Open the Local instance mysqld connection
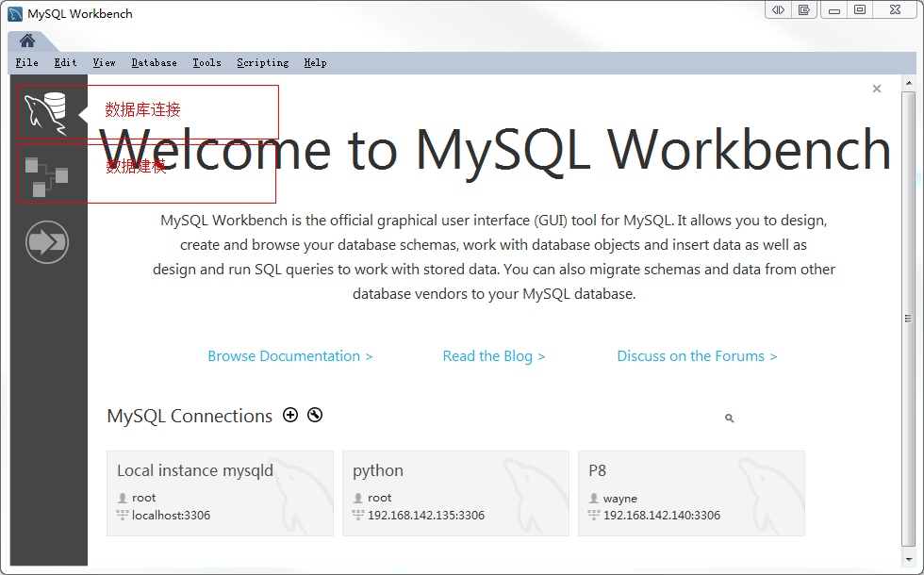 [220, 494]
